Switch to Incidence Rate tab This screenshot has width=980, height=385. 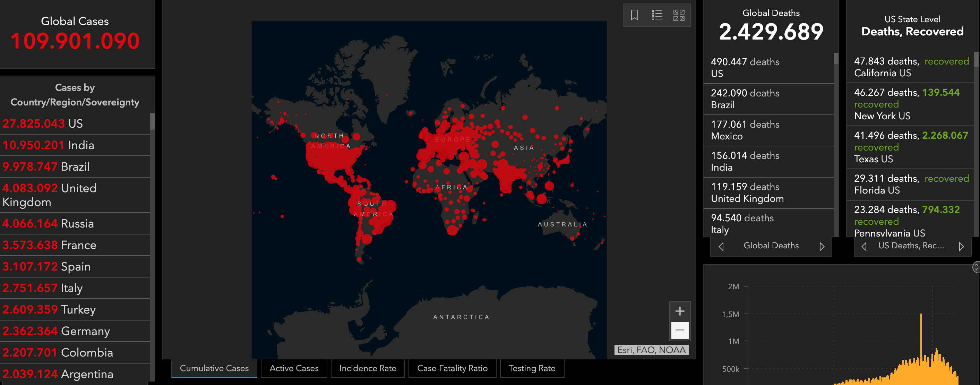click(368, 368)
